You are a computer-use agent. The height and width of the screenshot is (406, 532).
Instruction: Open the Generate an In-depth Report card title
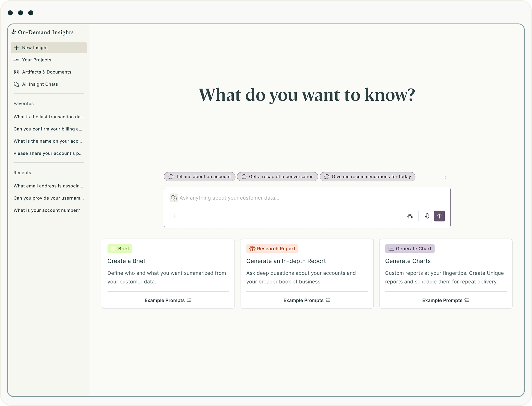(x=286, y=261)
